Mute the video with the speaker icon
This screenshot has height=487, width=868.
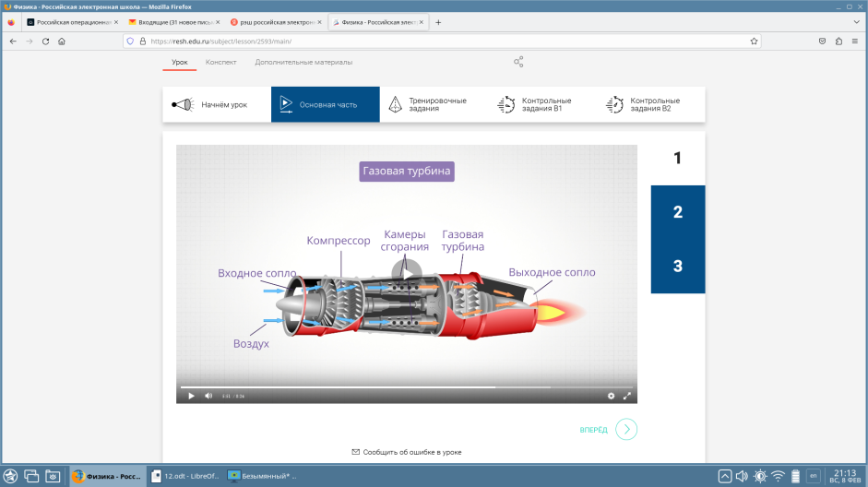tap(208, 396)
